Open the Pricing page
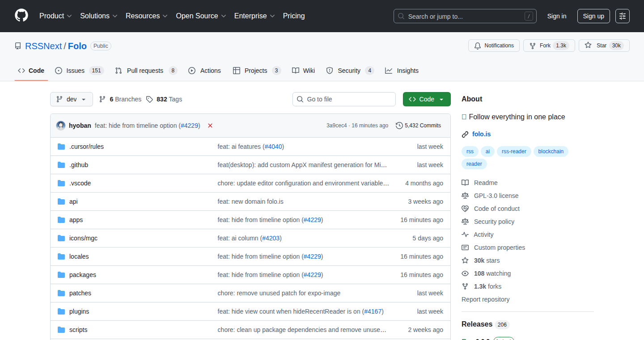644x340 pixels. 294,16
